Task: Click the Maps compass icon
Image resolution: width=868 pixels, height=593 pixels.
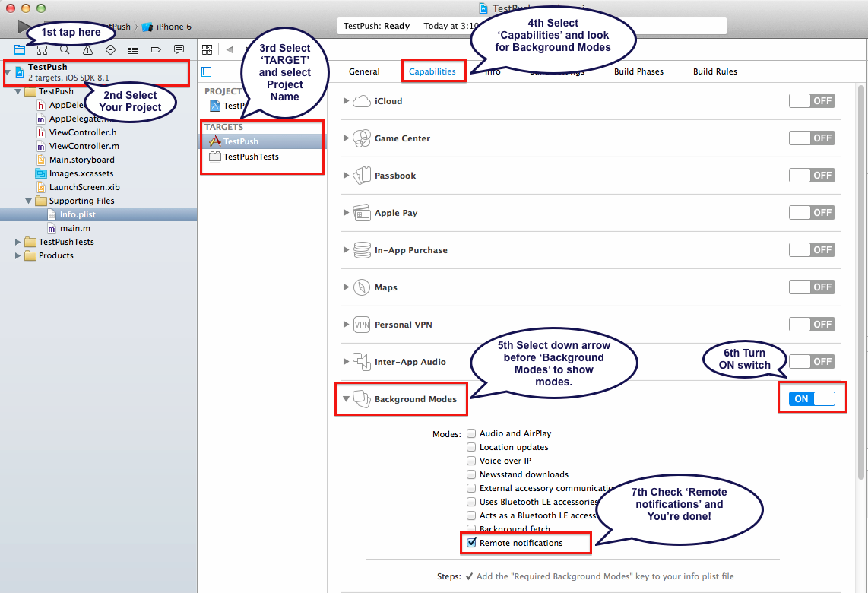Action: click(x=362, y=287)
